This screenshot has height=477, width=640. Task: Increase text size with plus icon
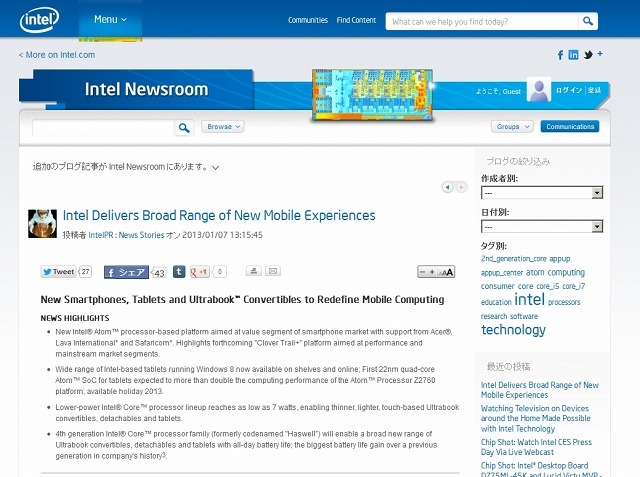pos(432,272)
